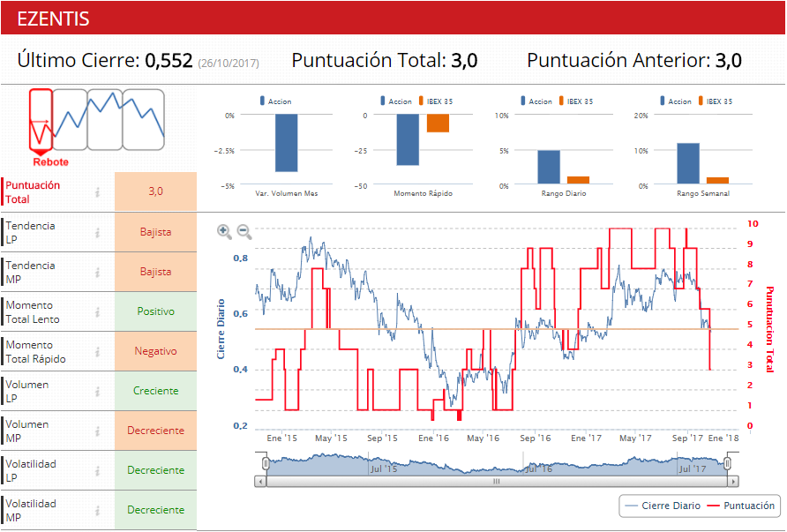Click the navigator scrollbar thumb grip
This screenshot has height=532, width=787.
pos(497,482)
